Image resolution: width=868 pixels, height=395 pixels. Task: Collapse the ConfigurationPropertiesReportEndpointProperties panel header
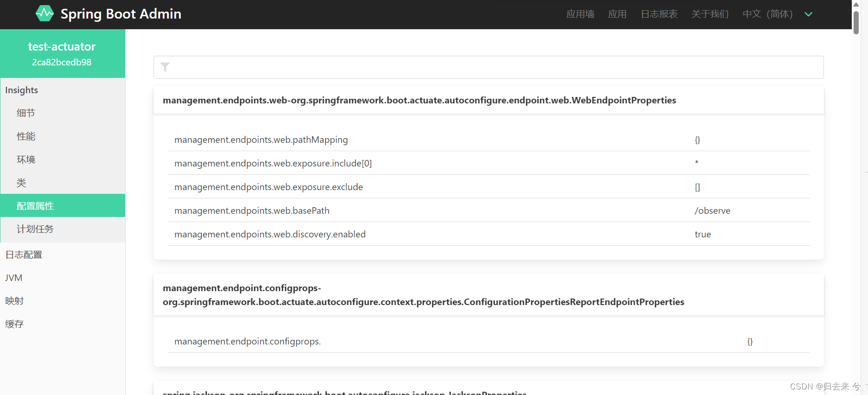(489, 295)
